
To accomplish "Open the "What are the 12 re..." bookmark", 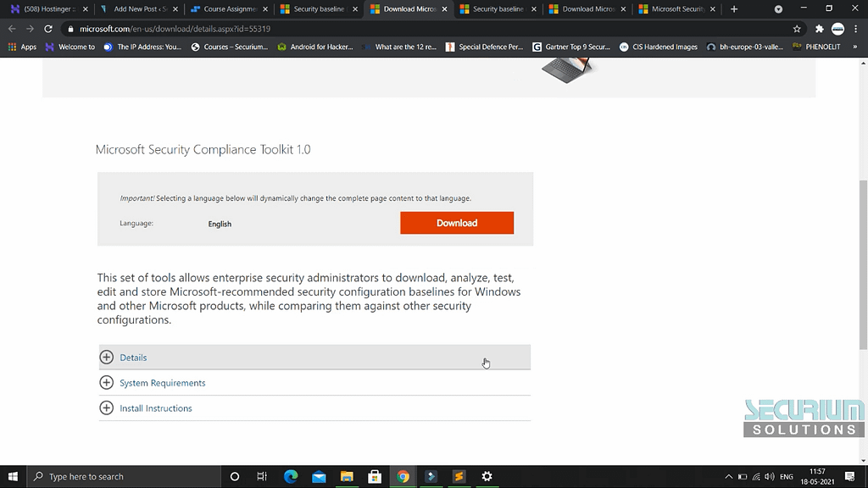I will tap(400, 47).
